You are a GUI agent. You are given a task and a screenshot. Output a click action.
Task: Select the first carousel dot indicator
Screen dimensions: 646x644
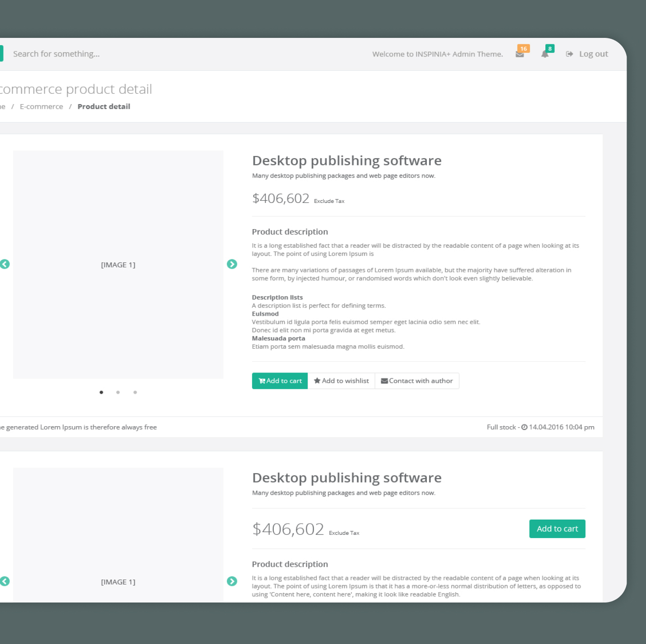102,392
